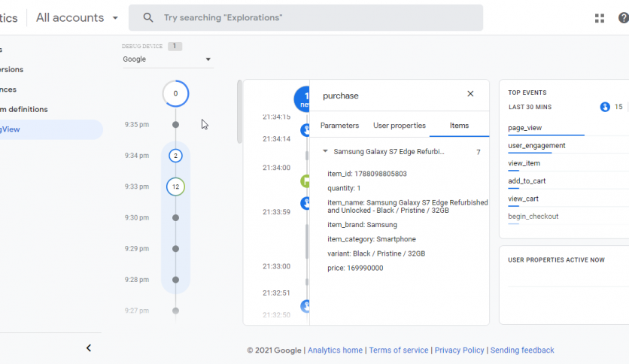
Task: Click the blue user icon beside 15
Action: (605, 107)
